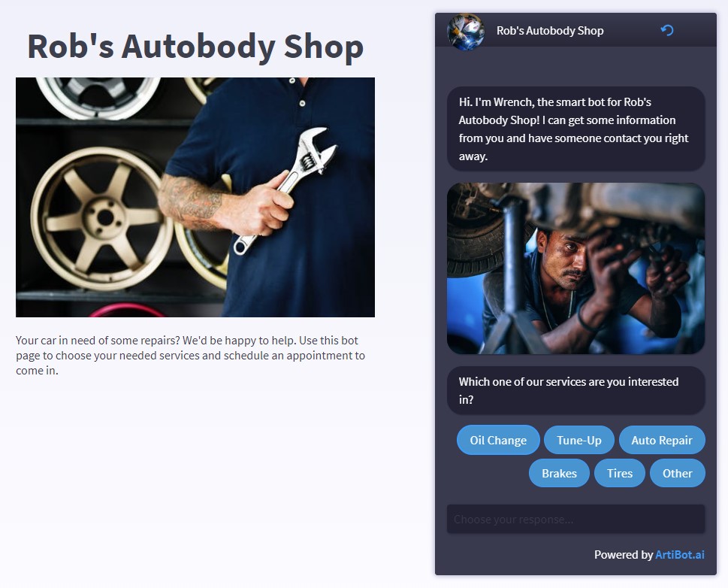Screen dimensions: 728x588
Task: Select the Other service button
Action: coord(678,473)
